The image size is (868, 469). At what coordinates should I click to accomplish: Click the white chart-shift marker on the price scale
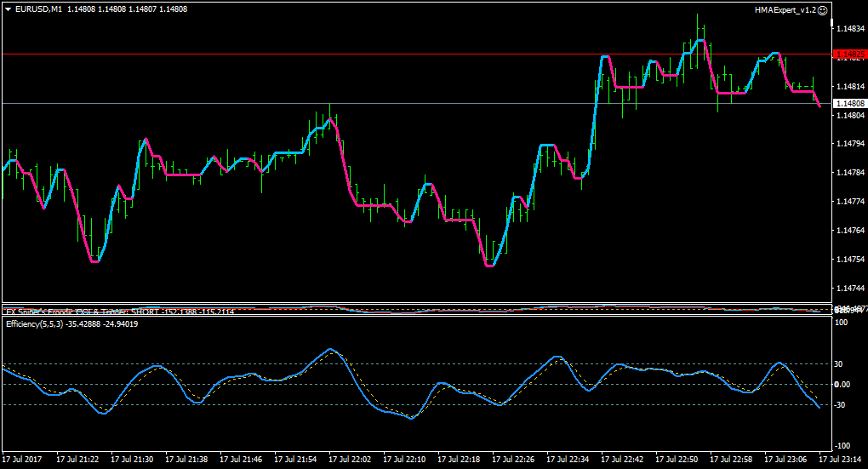[x=831, y=22]
